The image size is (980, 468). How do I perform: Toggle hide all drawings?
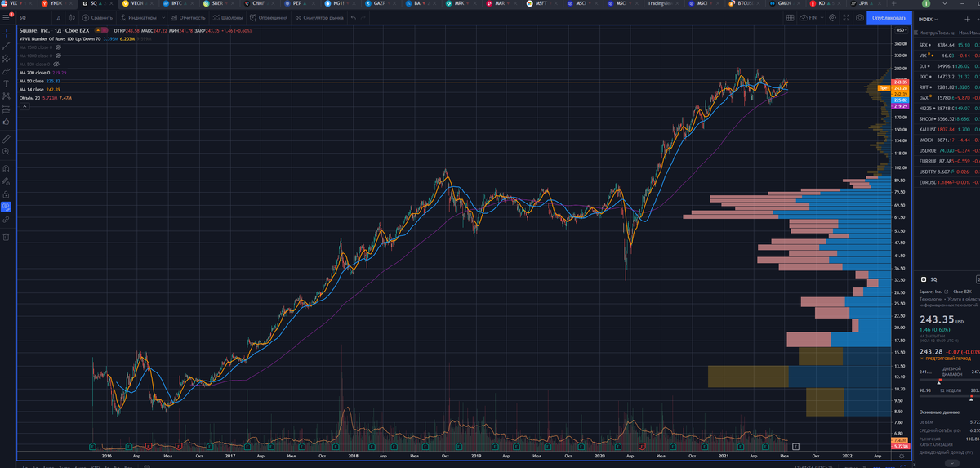pyautogui.click(x=7, y=207)
